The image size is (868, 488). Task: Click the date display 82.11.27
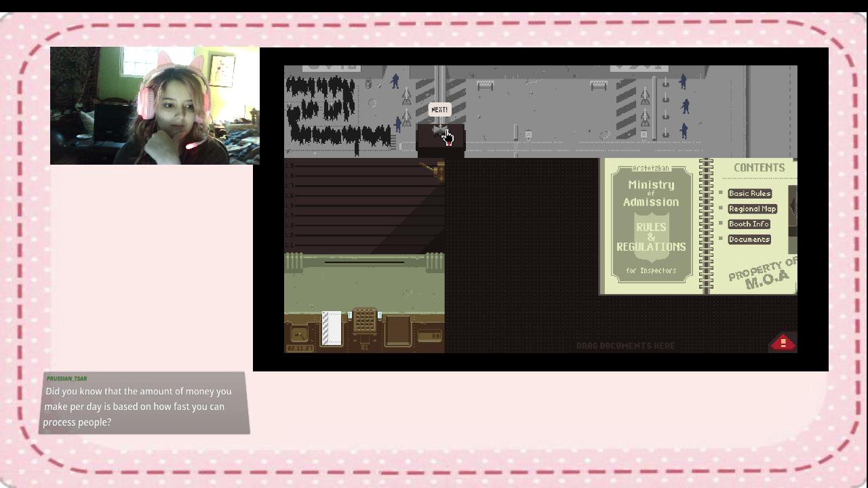click(300, 348)
